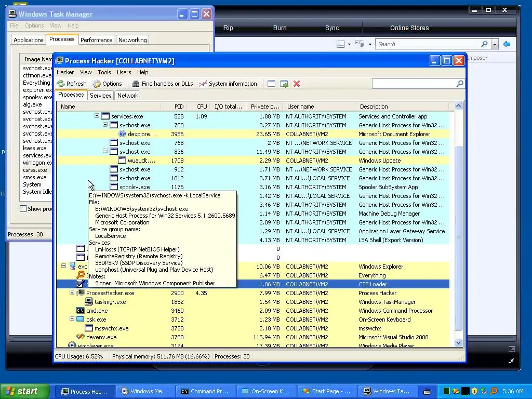Screen dimensions: 532x399
Task: Click the cmd.exe process icon
Action: click(x=81, y=311)
